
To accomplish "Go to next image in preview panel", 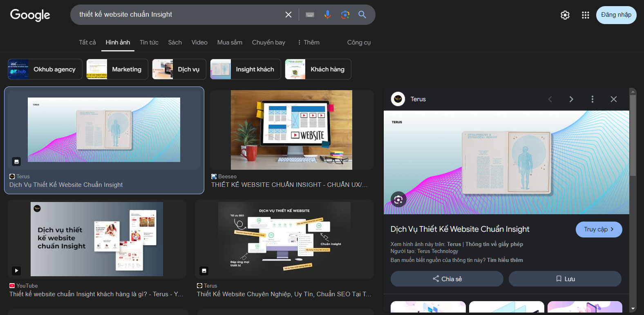I will 571,99.
